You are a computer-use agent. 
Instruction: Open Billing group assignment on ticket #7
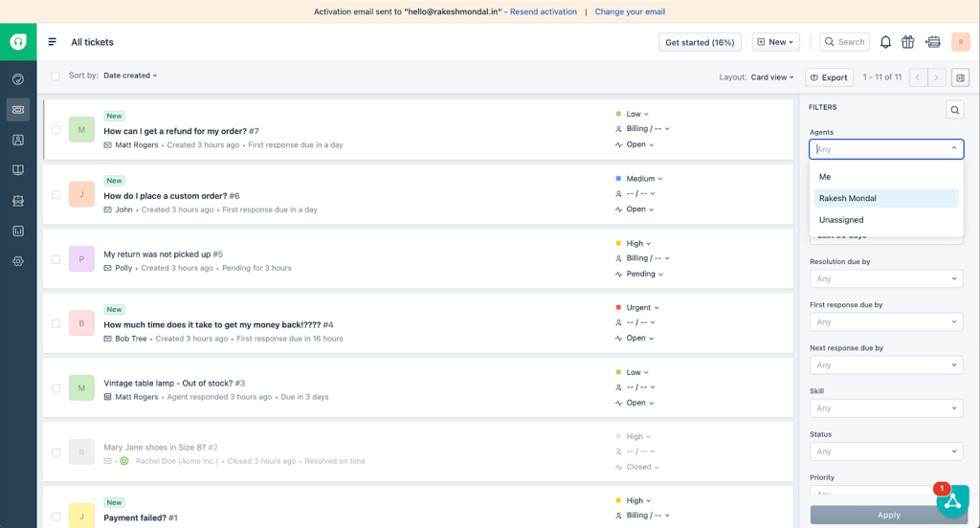tap(642, 129)
